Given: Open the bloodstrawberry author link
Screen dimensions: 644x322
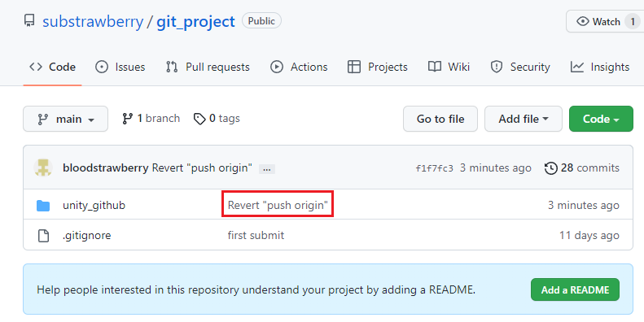Looking at the screenshot, I should click(106, 168).
